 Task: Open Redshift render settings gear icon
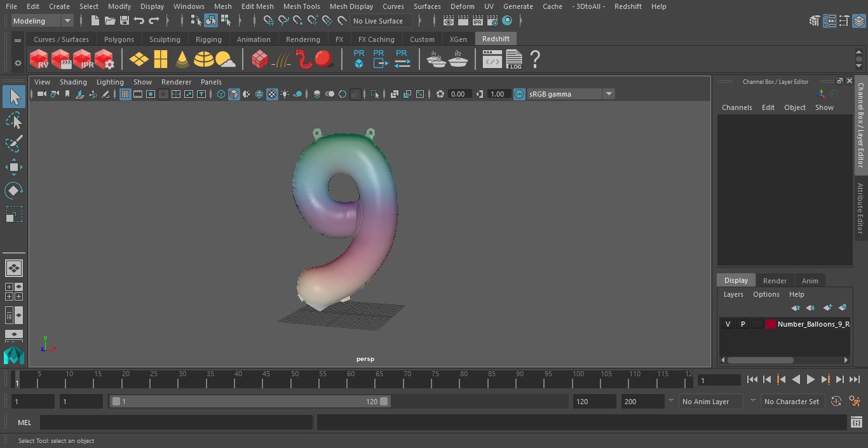point(104,60)
